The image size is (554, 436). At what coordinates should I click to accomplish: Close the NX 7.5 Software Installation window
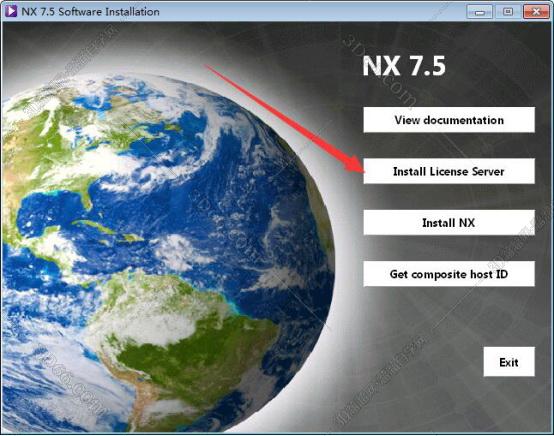(536, 12)
